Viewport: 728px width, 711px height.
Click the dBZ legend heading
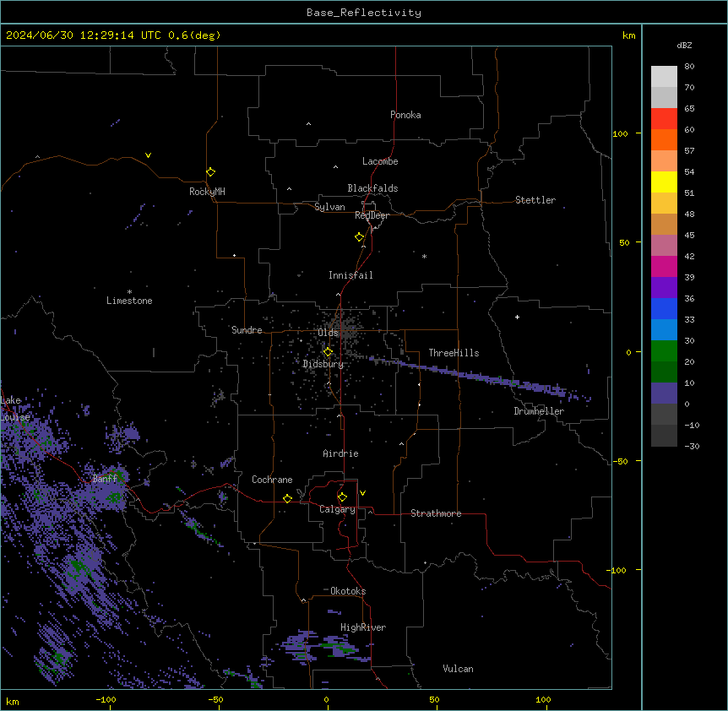click(x=684, y=45)
